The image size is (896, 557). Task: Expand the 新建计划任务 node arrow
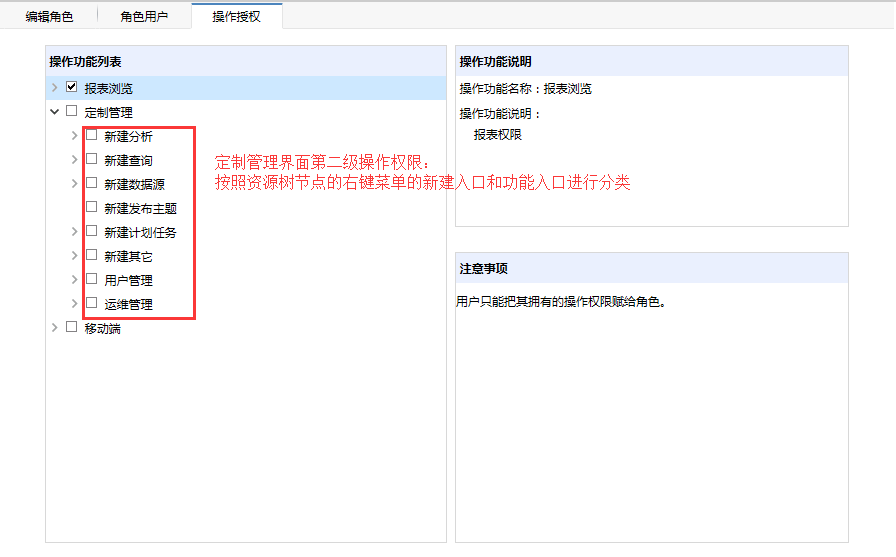[74, 231]
